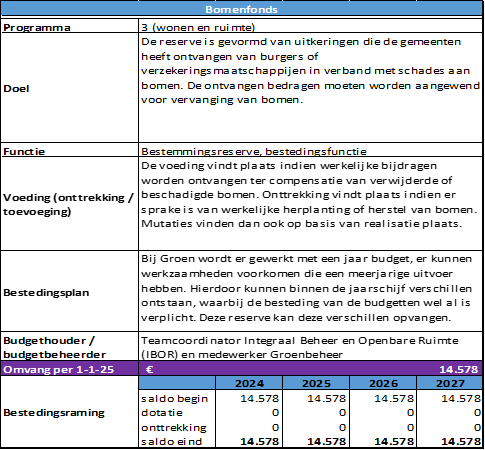
Task: Click the saldo begin value for 2027
Action: coord(461,398)
